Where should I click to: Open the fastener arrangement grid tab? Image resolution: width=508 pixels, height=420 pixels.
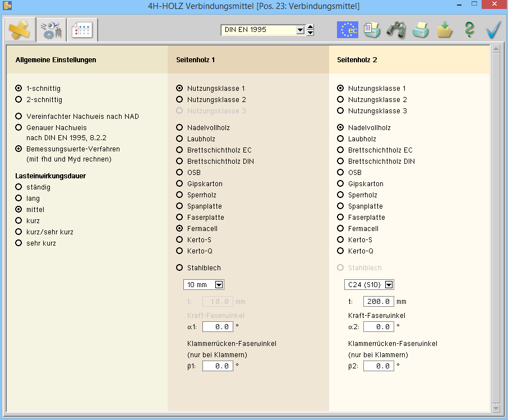82,30
